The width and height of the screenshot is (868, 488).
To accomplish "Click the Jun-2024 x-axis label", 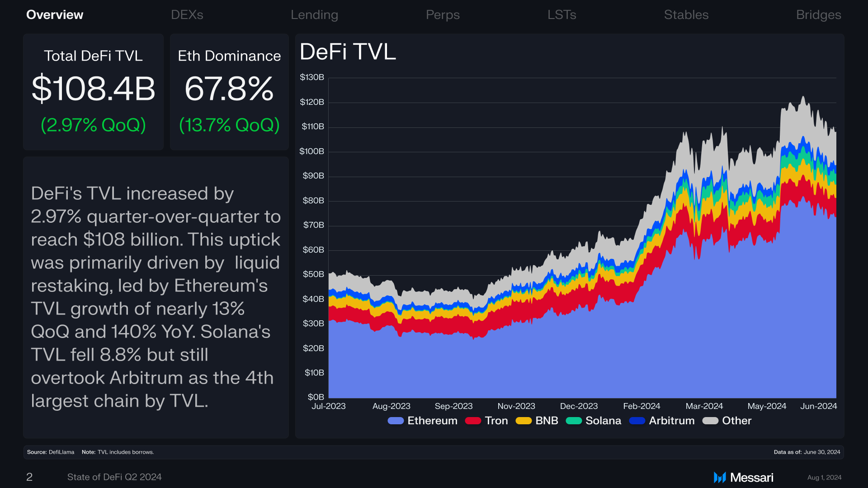I will pos(819,406).
